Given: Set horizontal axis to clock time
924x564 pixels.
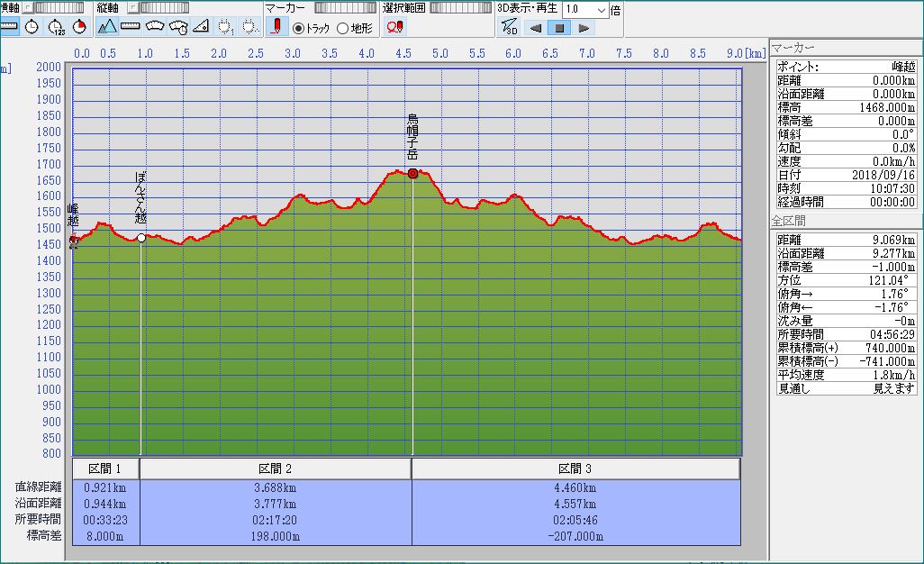Looking at the screenshot, I should [32, 26].
